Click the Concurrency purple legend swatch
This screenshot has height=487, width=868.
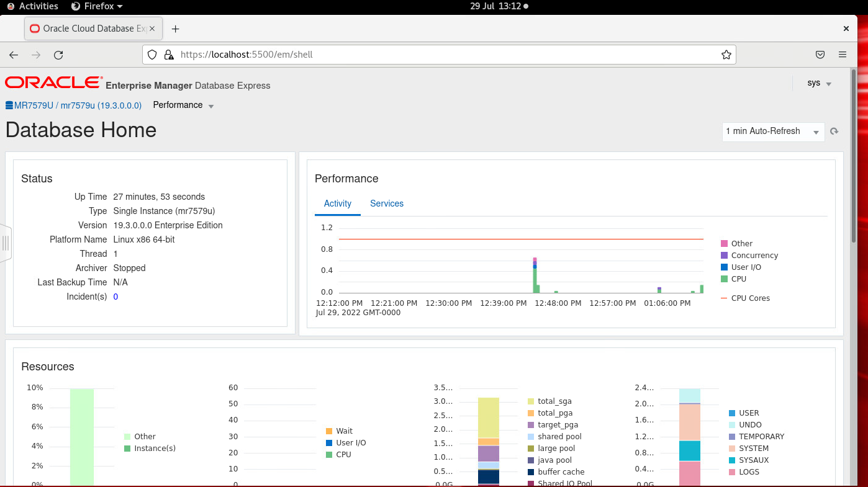[x=724, y=256]
